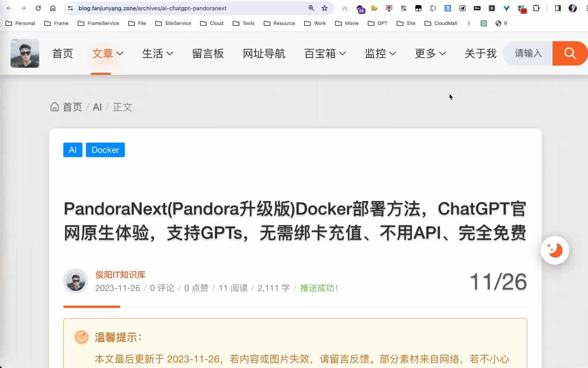Open the Tools bookmarks folder
This screenshot has height=368, width=588.
coord(244,23)
